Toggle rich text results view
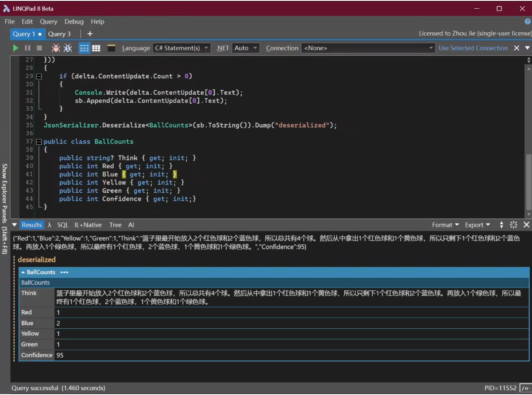The width and height of the screenshot is (532, 395). point(85,48)
